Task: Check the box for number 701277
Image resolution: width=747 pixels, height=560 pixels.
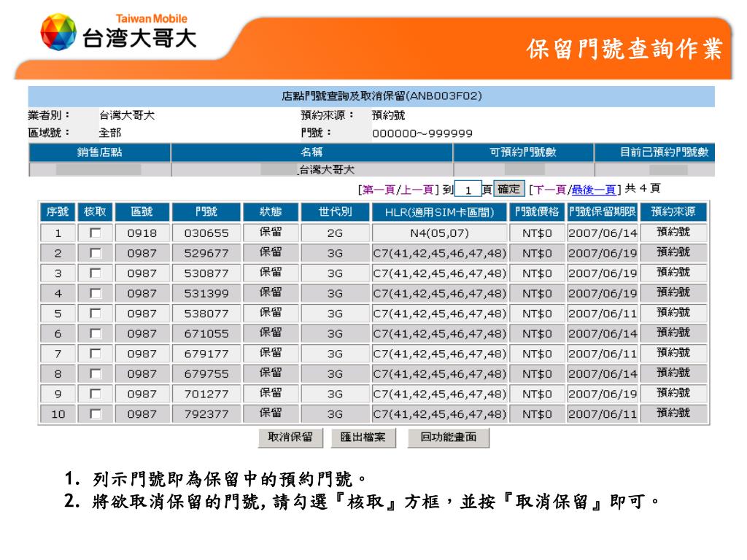Action: (96, 394)
